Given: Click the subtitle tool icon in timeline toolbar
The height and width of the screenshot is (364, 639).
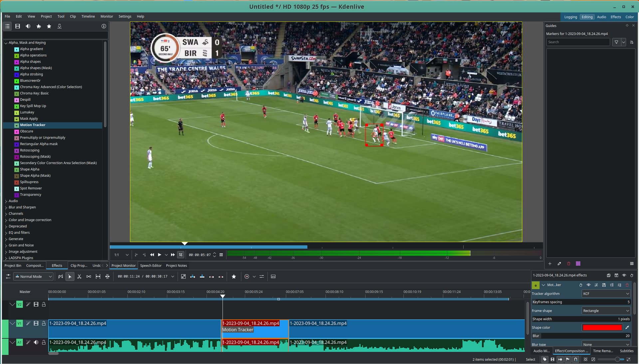Looking at the screenshot, I should pyautogui.click(x=273, y=276).
